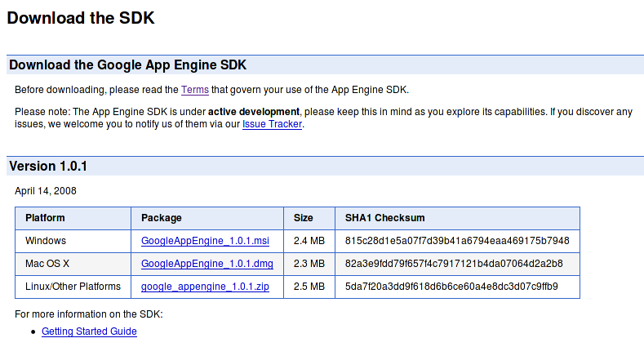Download GoogleAppEngine_1.0.1.dmg for Mac
The width and height of the screenshot is (644, 347).
click(207, 264)
